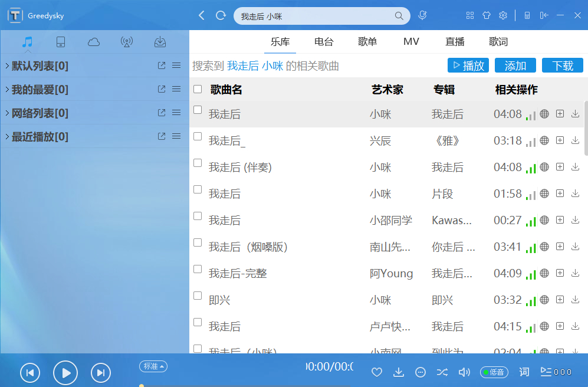Screen dimensions: 588x387
Task: Open the lyrics 词 icon in player bar
Action: (524, 372)
